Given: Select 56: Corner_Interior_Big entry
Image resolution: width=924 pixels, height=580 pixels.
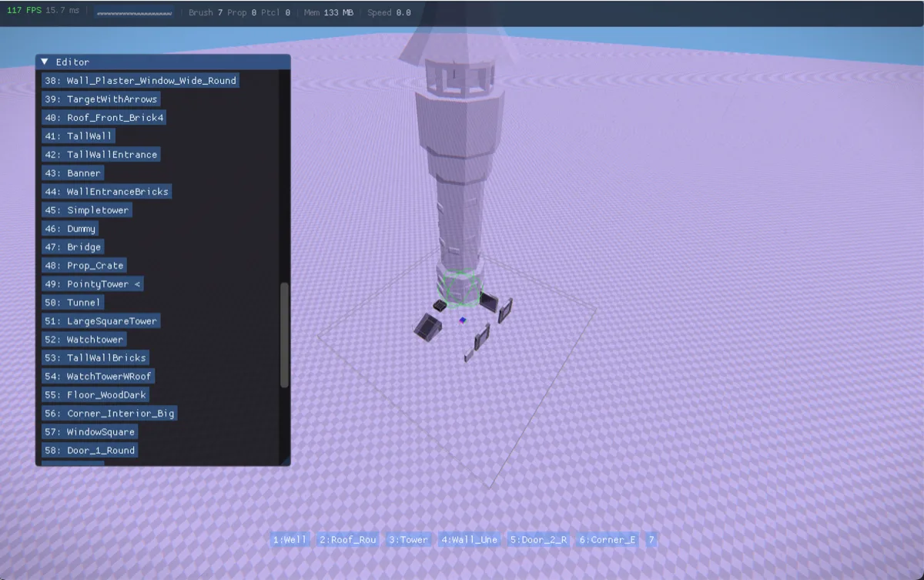Looking at the screenshot, I should (x=109, y=413).
